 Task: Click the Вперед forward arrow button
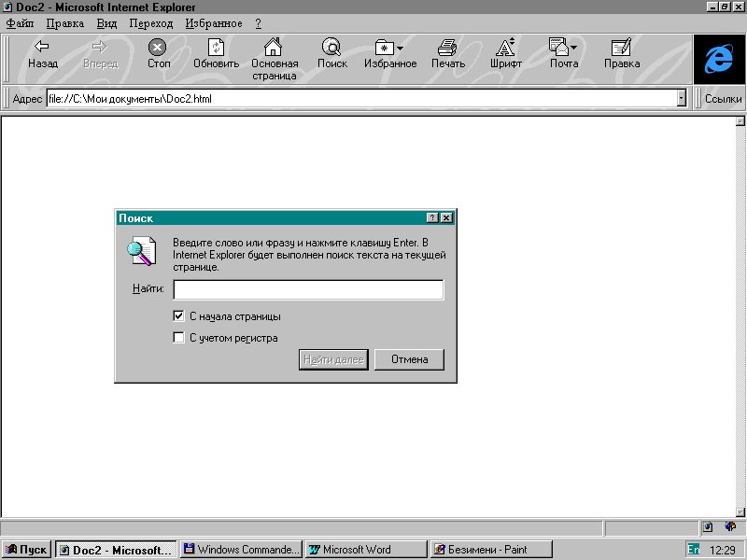100,54
